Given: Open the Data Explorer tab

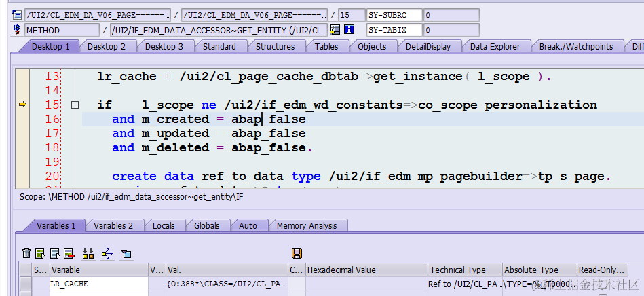Looking at the screenshot, I should (495, 46).
